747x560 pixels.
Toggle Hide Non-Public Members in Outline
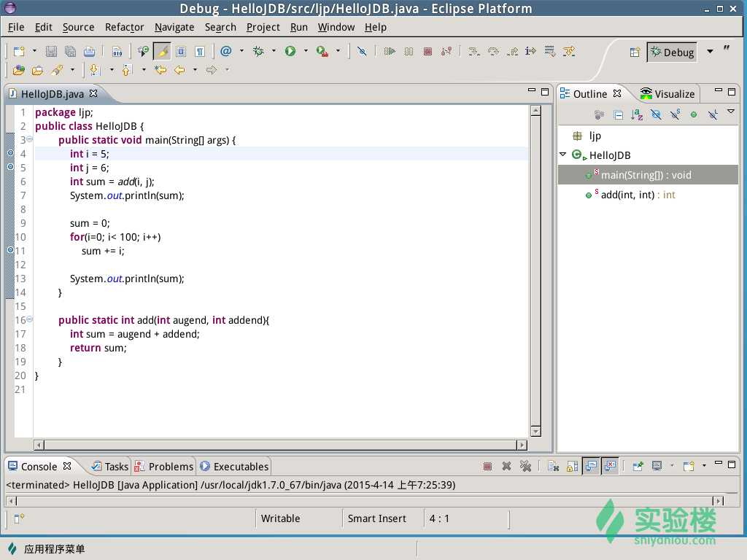click(x=694, y=114)
